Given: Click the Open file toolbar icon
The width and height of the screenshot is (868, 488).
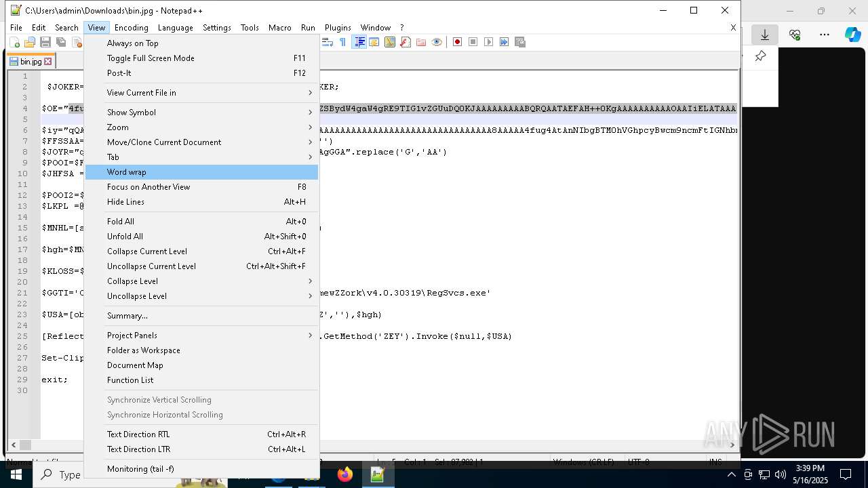Looking at the screenshot, I should [x=29, y=42].
